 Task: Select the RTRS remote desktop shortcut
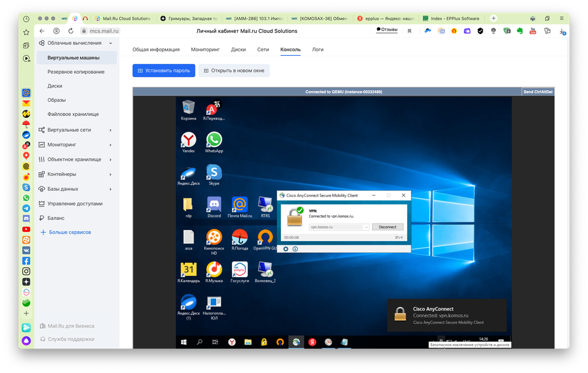[x=265, y=207]
